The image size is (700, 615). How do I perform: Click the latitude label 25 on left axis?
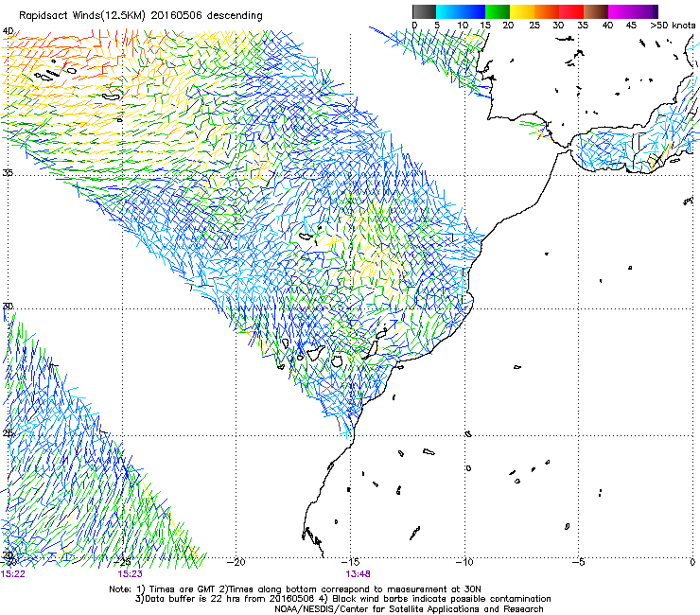point(8,433)
